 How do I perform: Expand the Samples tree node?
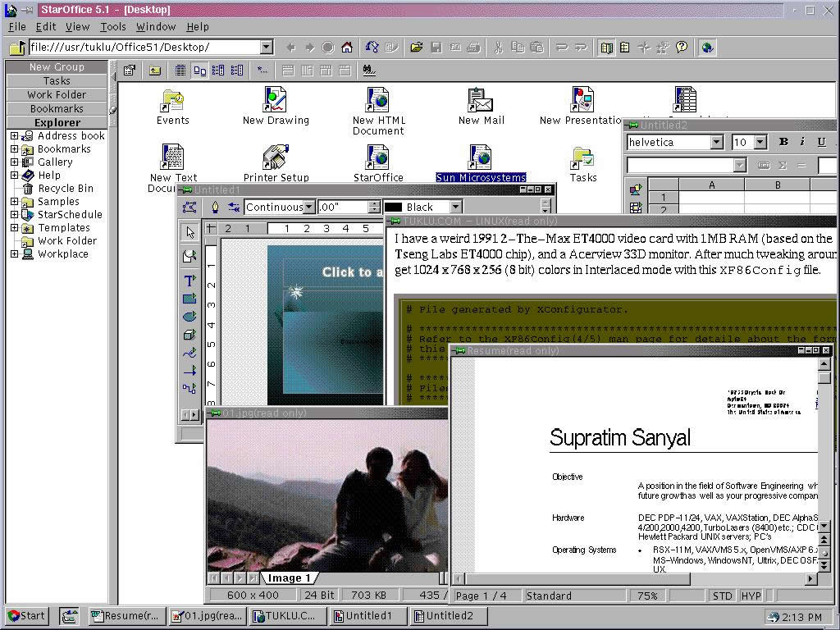pyautogui.click(x=15, y=202)
